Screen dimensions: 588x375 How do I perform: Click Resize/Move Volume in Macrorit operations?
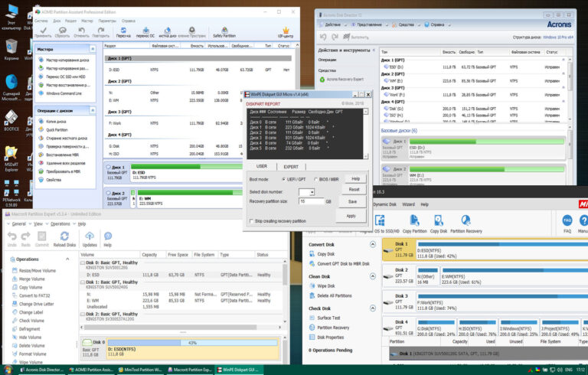tap(37, 270)
